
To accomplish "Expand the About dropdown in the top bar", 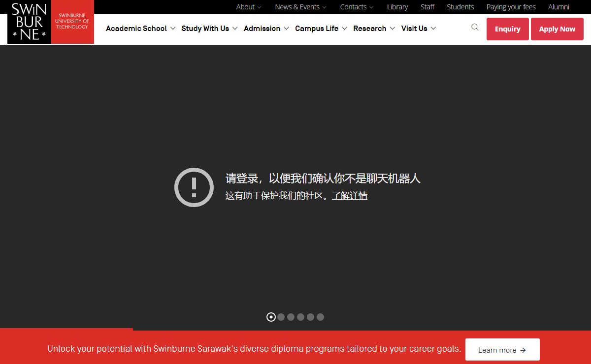I will pos(249,7).
